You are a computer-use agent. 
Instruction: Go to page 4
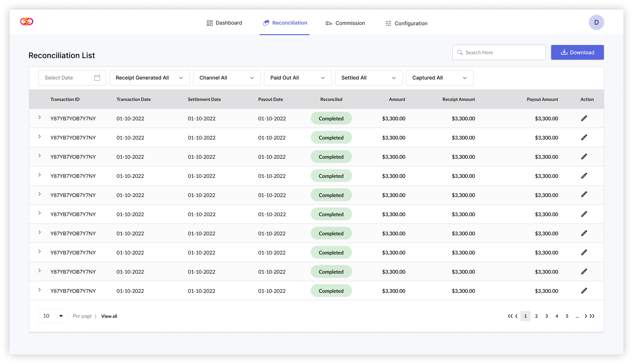pyautogui.click(x=557, y=316)
